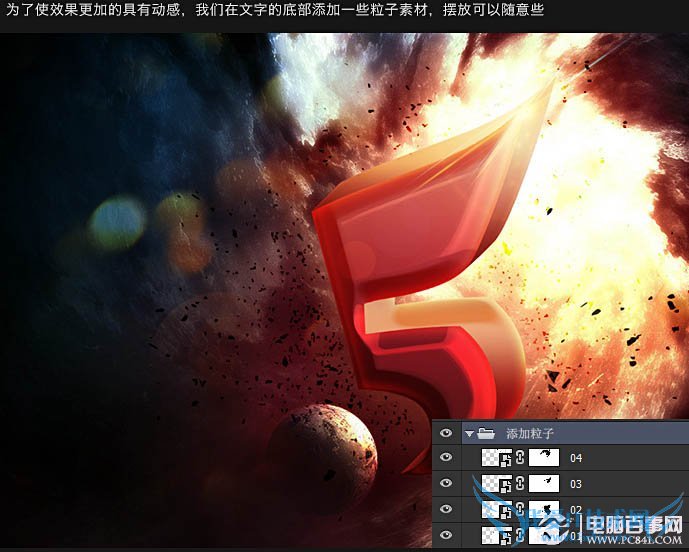Select the layer mask of layer 03

click(544, 483)
